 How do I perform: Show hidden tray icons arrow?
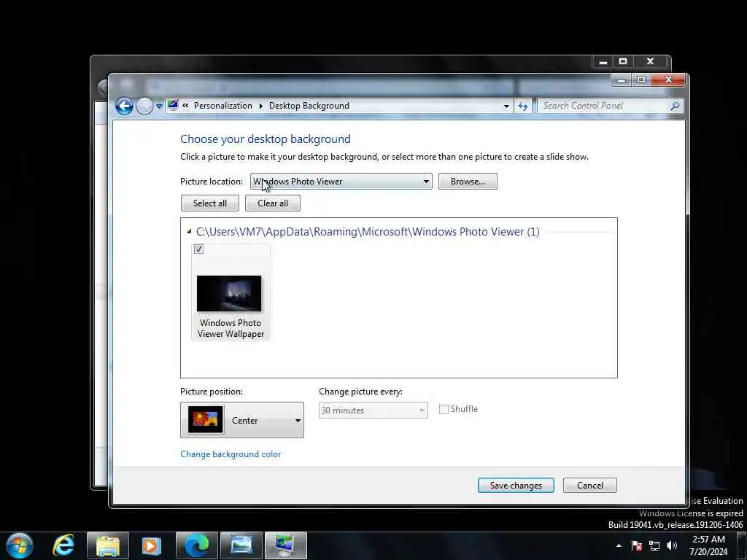coord(619,545)
